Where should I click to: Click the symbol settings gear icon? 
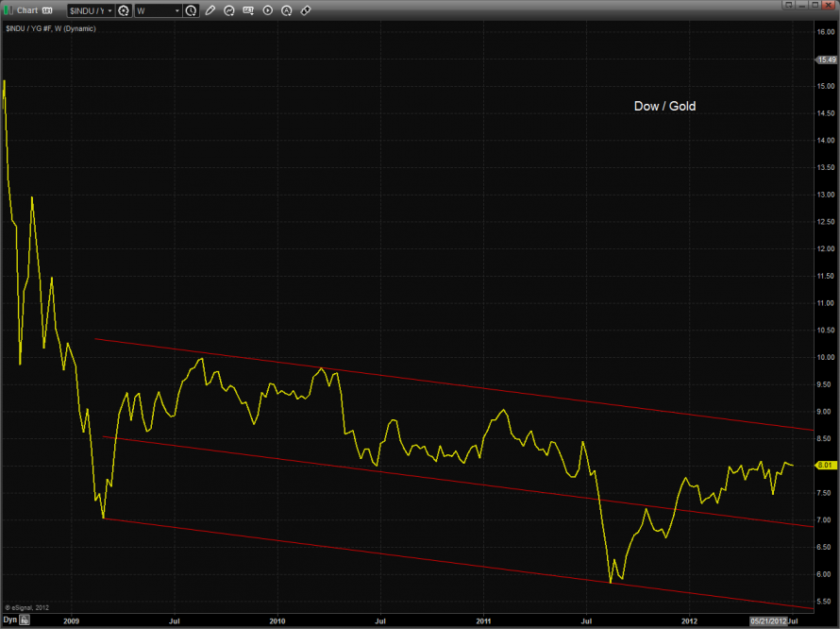click(124, 10)
